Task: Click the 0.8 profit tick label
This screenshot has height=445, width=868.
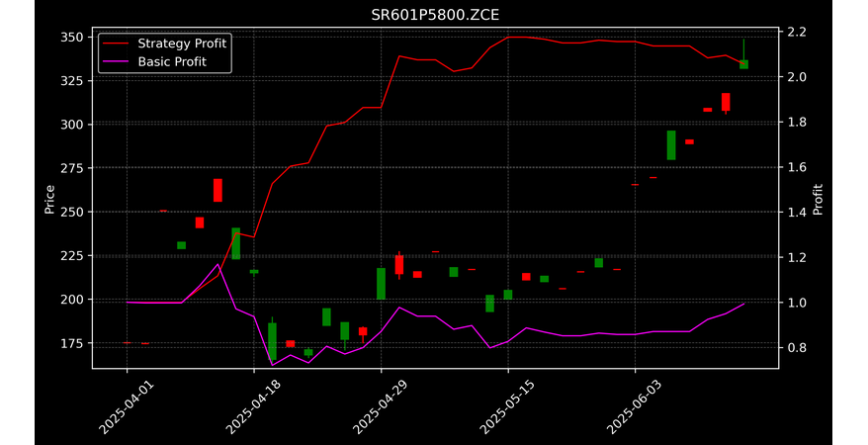Action: coord(795,348)
